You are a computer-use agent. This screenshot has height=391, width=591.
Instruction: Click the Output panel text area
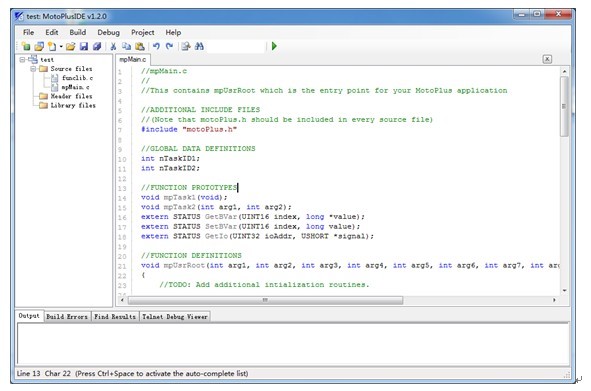click(293, 343)
